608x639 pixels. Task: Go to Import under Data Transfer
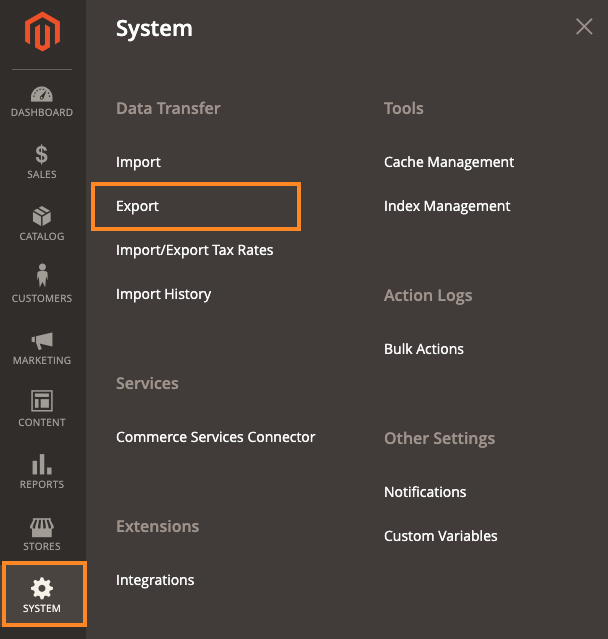coord(138,162)
